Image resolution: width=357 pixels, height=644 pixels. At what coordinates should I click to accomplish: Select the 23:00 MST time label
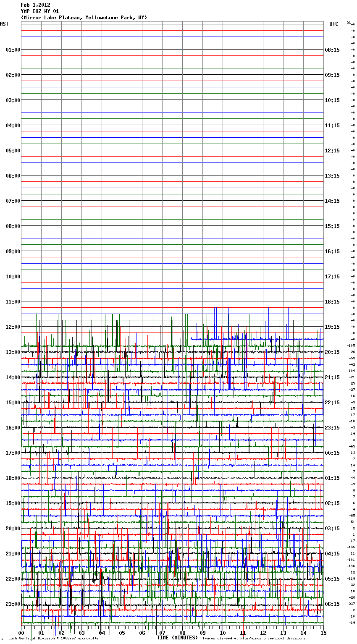pyautogui.click(x=13, y=604)
